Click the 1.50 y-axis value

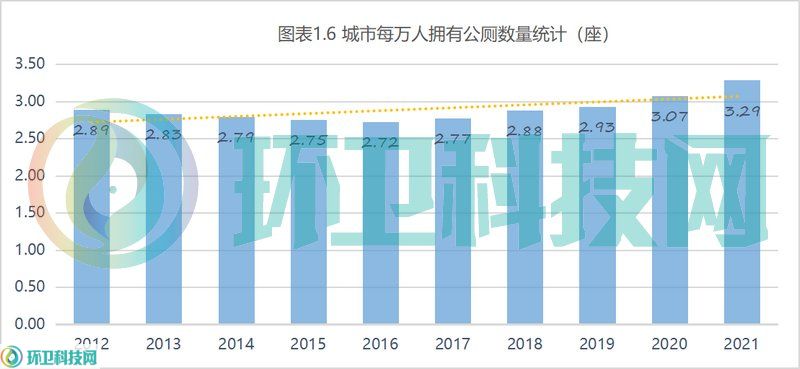30,213
